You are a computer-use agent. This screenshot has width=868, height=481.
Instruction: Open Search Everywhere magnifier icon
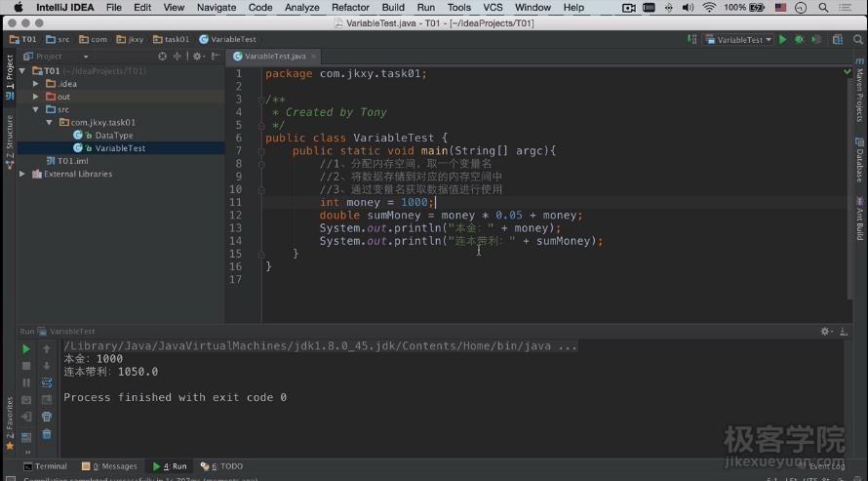coord(857,40)
